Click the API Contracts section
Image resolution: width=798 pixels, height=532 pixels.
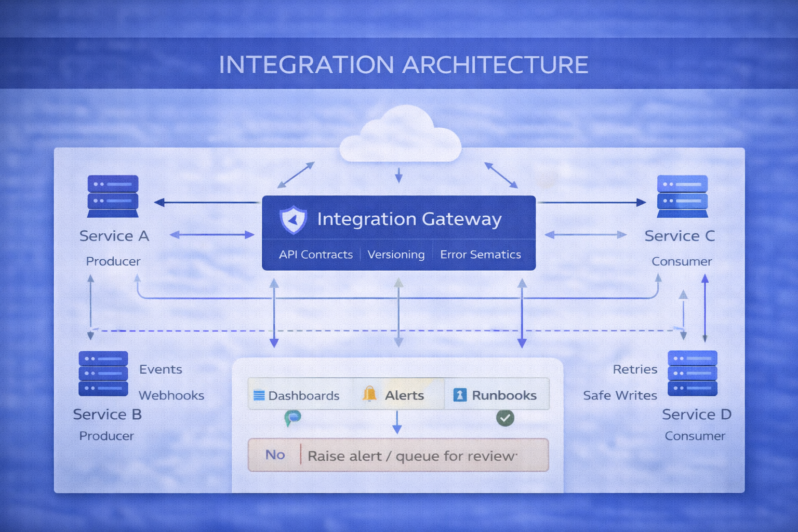(315, 255)
